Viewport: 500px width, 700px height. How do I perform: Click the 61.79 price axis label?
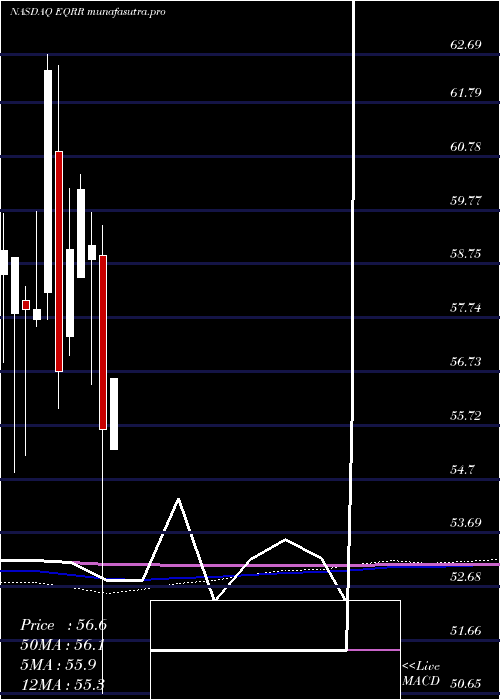(466, 93)
